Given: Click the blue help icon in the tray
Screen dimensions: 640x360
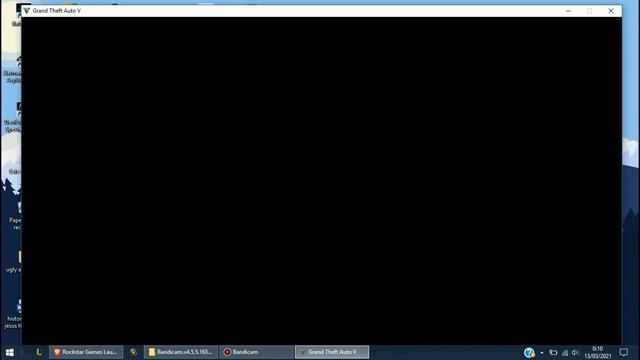Looking at the screenshot, I should tap(529, 352).
